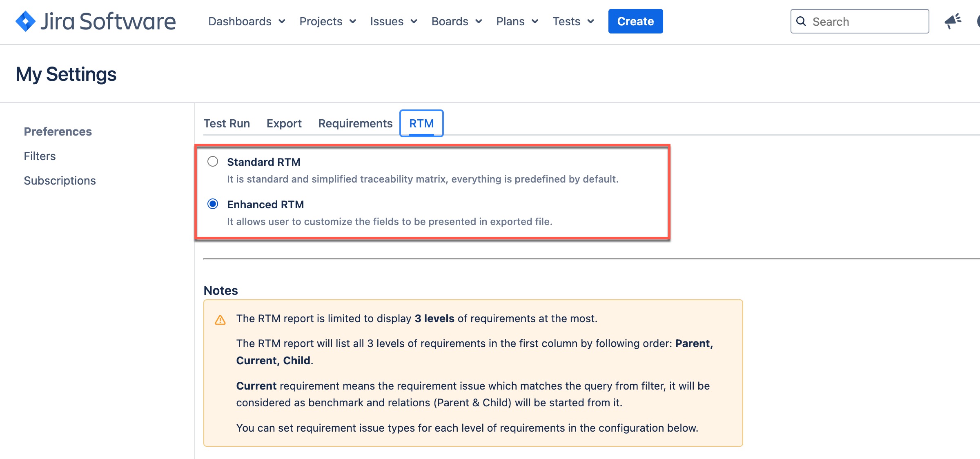Screen dimensions: 980x459
Task: Click into the Search field
Action: click(x=860, y=21)
